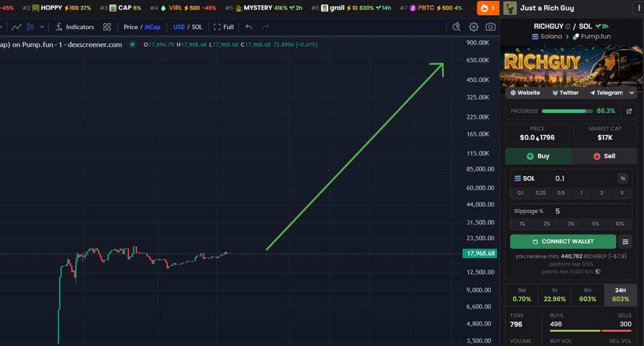The height and width of the screenshot is (346, 644).
Task: Click the 17,968.68 current price label
Action: pyautogui.click(x=480, y=253)
